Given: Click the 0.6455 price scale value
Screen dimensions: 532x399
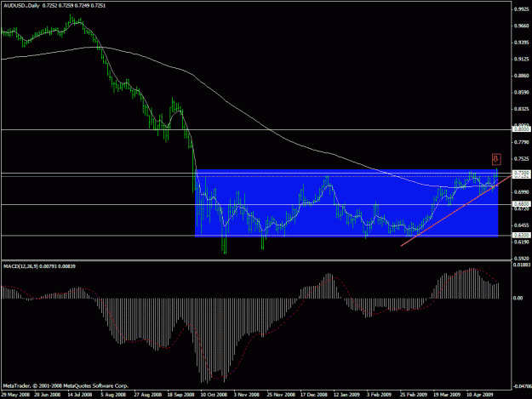Looking at the screenshot, I should pyautogui.click(x=522, y=225).
